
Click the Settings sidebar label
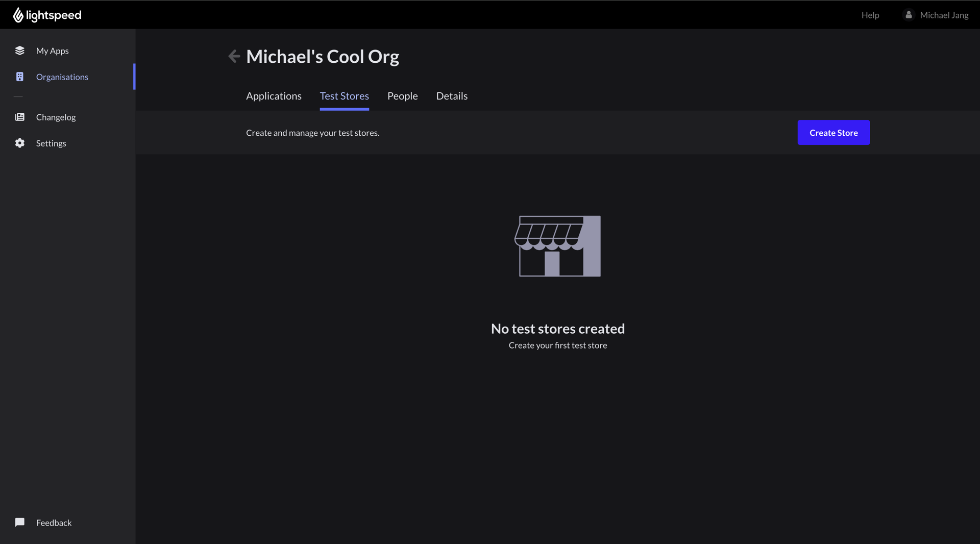[x=51, y=143]
